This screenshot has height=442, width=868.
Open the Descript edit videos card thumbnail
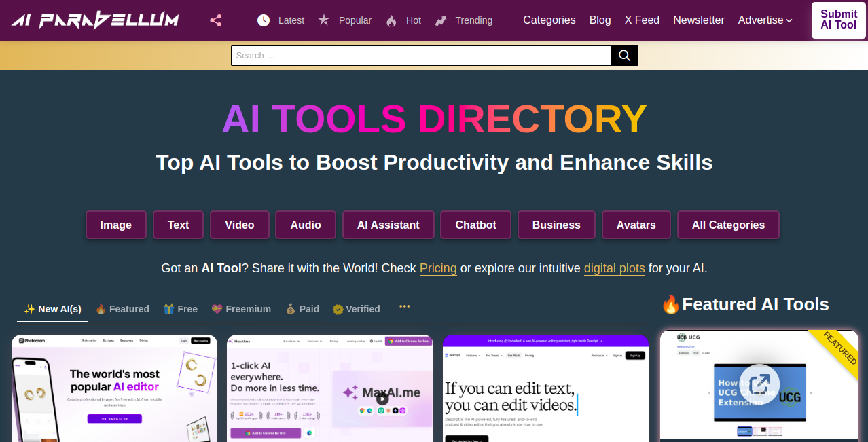coord(545,388)
